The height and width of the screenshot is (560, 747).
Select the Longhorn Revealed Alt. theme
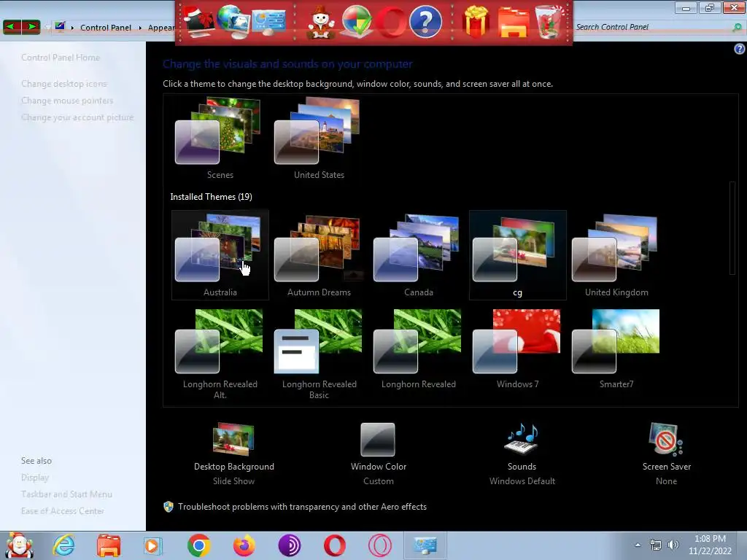[x=220, y=354]
